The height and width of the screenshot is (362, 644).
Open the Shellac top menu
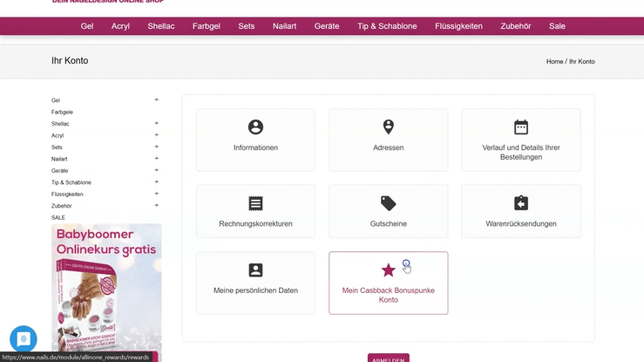[161, 26]
